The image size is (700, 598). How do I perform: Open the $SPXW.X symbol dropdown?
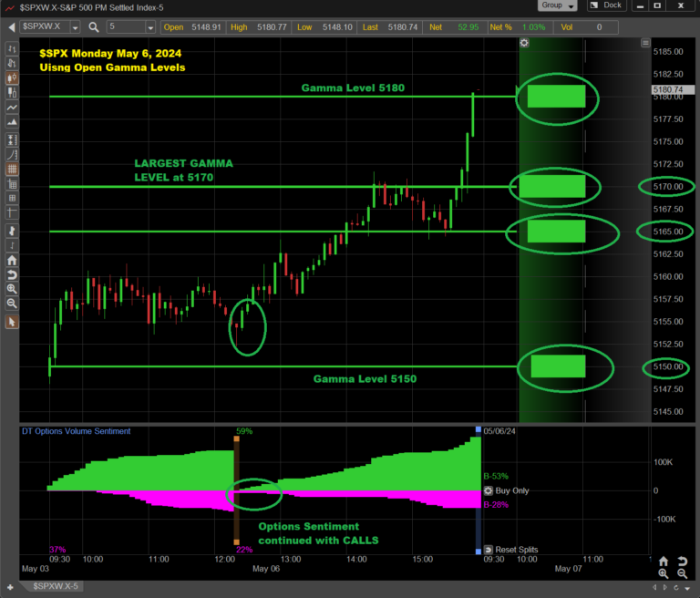click(x=73, y=27)
